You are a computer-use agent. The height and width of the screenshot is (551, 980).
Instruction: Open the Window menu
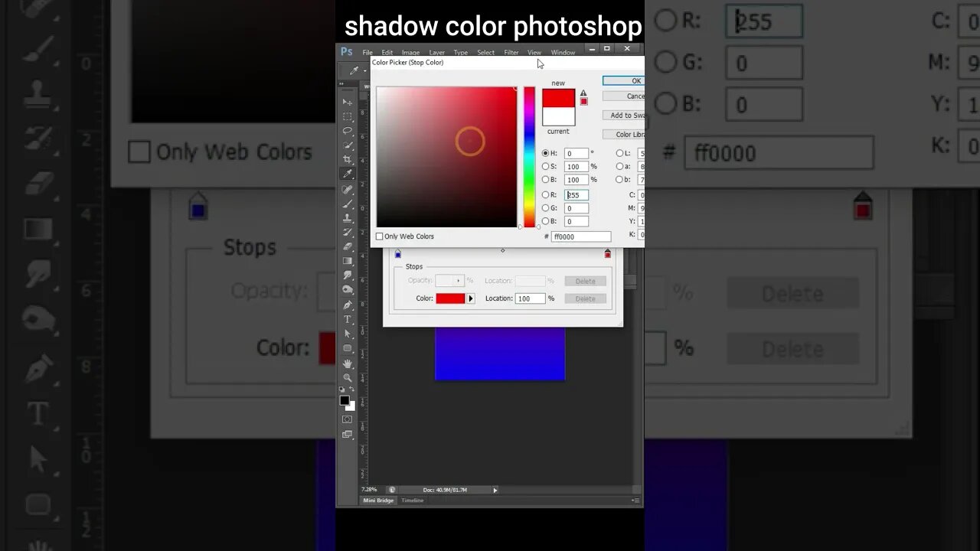tap(563, 53)
